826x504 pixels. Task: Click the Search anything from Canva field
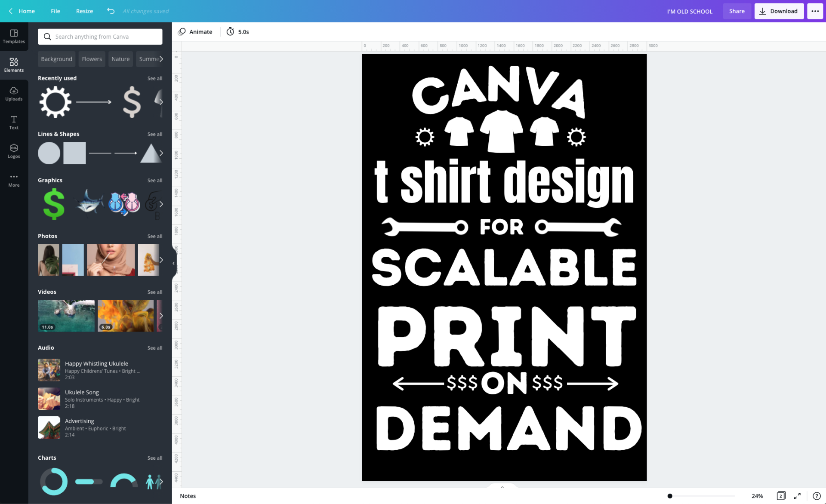(100, 37)
